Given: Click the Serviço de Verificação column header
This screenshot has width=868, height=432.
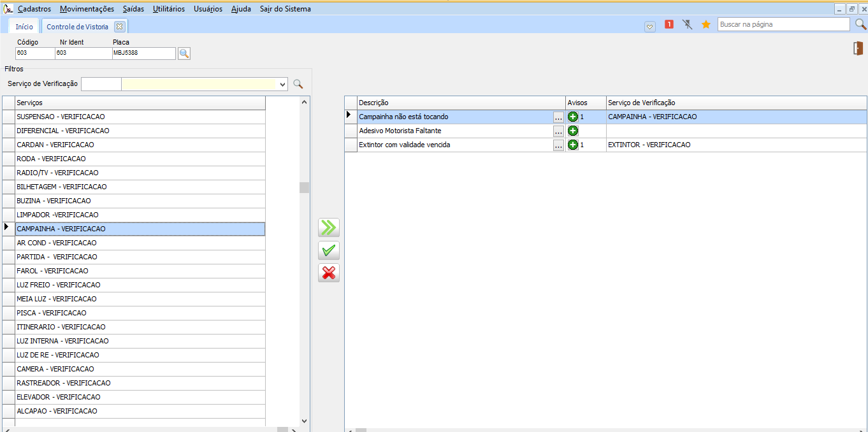Looking at the screenshot, I should point(736,103).
